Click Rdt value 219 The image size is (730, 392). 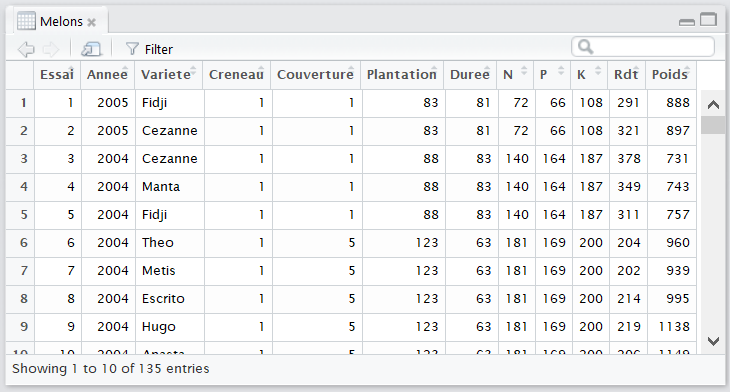coord(629,326)
